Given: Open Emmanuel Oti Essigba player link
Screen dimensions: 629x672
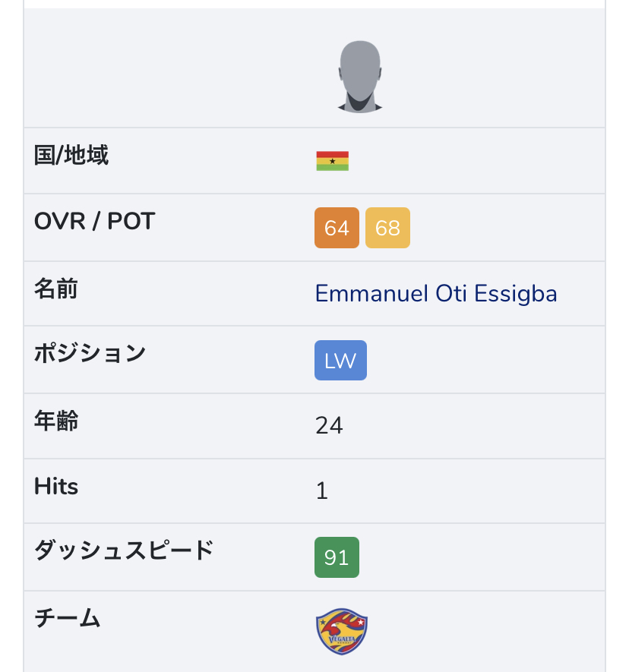Looking at the screenshot, I should [x=436, y=293].
